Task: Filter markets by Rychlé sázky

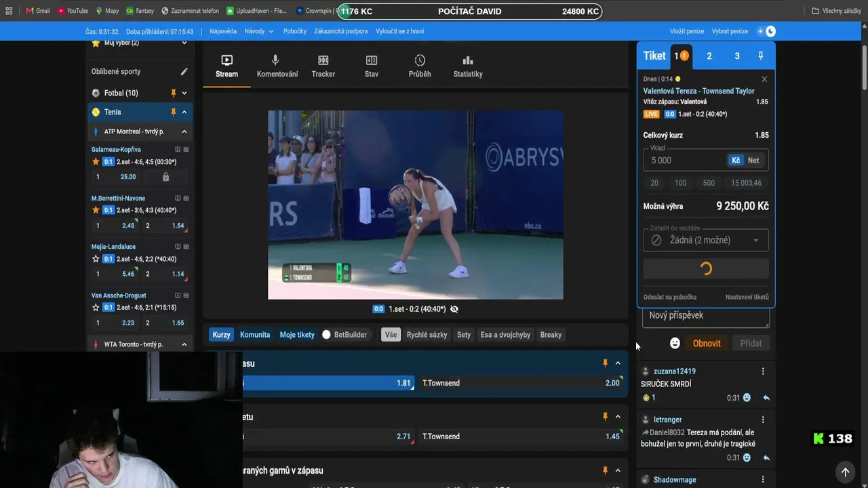Action: [x=427, y=335]
